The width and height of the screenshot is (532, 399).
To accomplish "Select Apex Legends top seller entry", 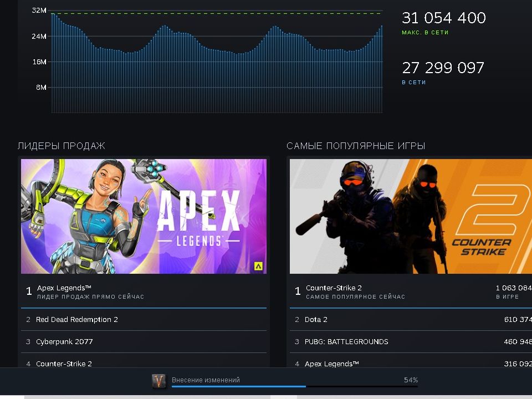I will (64, 288).
